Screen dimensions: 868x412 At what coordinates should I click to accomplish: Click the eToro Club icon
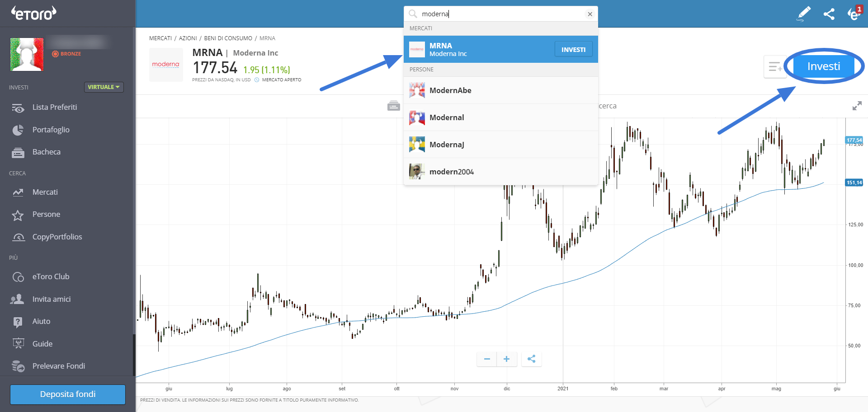[18, 277]
